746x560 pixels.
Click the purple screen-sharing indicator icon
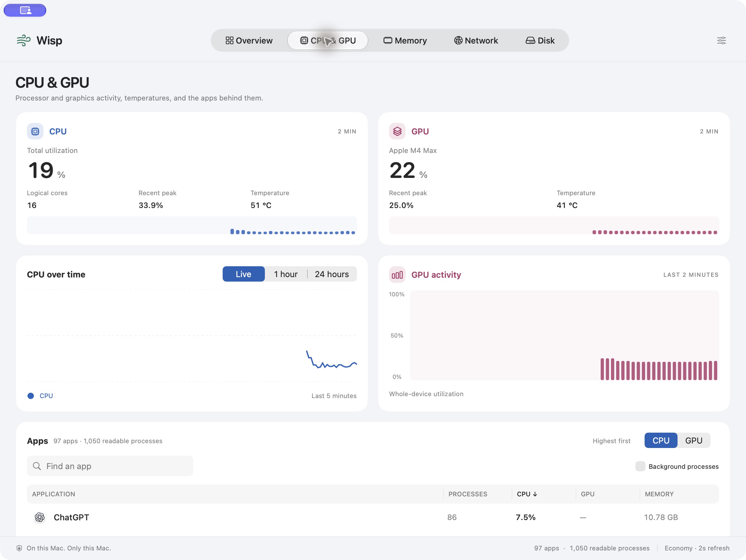[x=25, y=10]
